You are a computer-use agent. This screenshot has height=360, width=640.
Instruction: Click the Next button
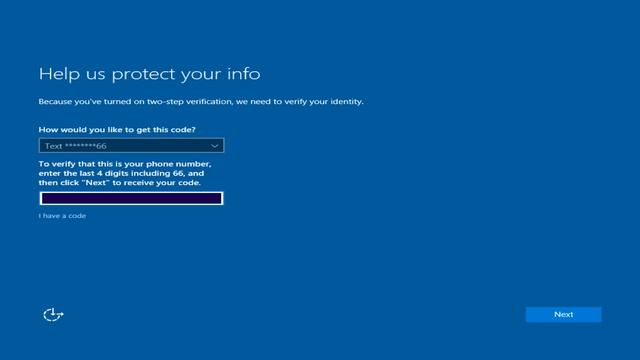click(x=563, y=315)
